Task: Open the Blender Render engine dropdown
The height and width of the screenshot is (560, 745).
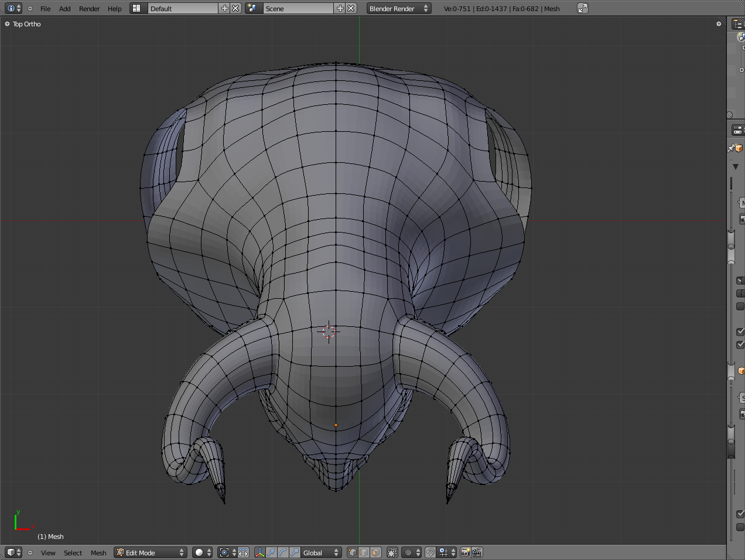Action: point(398,8)
